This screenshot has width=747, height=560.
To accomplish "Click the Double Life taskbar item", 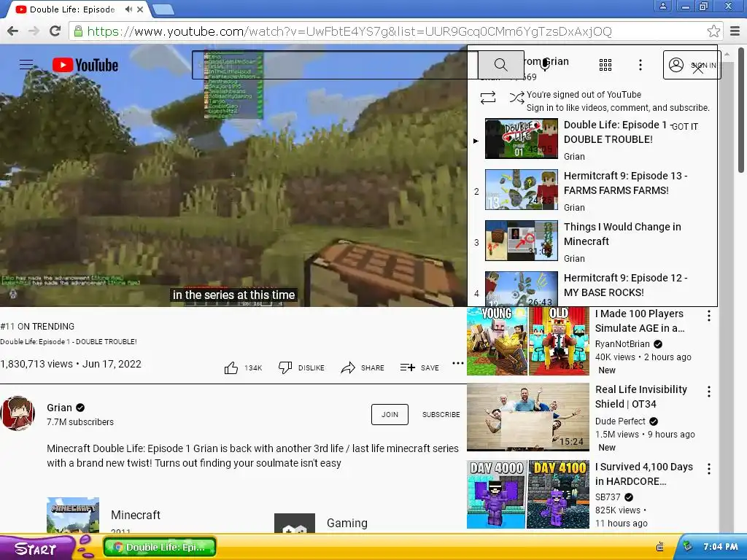I will pos(160,547).
